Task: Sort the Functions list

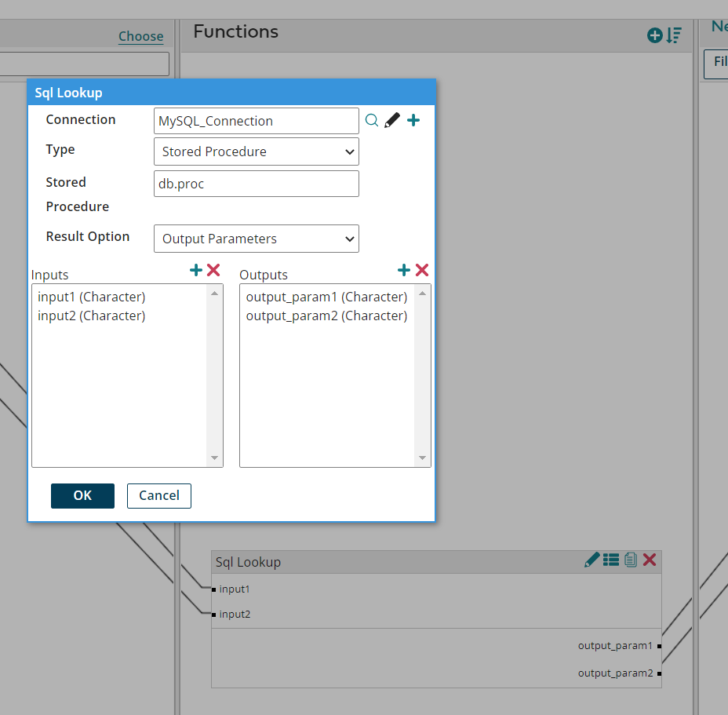Action: [673, 35]
